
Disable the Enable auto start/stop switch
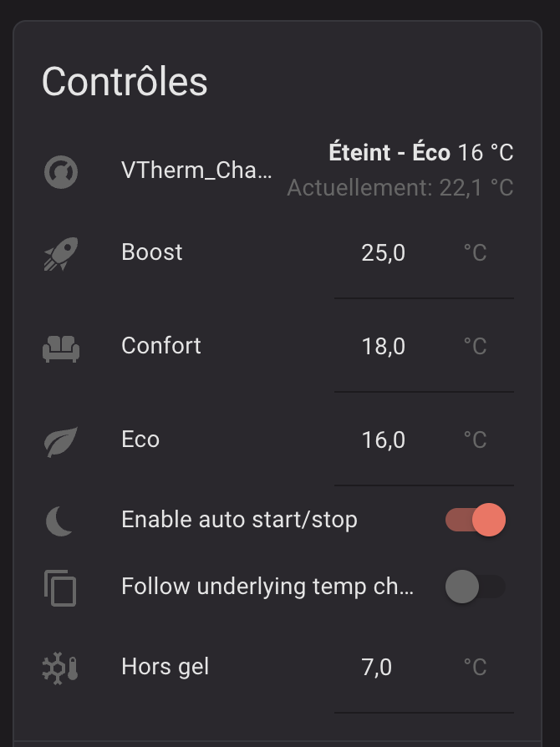click(x=476, y=521)
